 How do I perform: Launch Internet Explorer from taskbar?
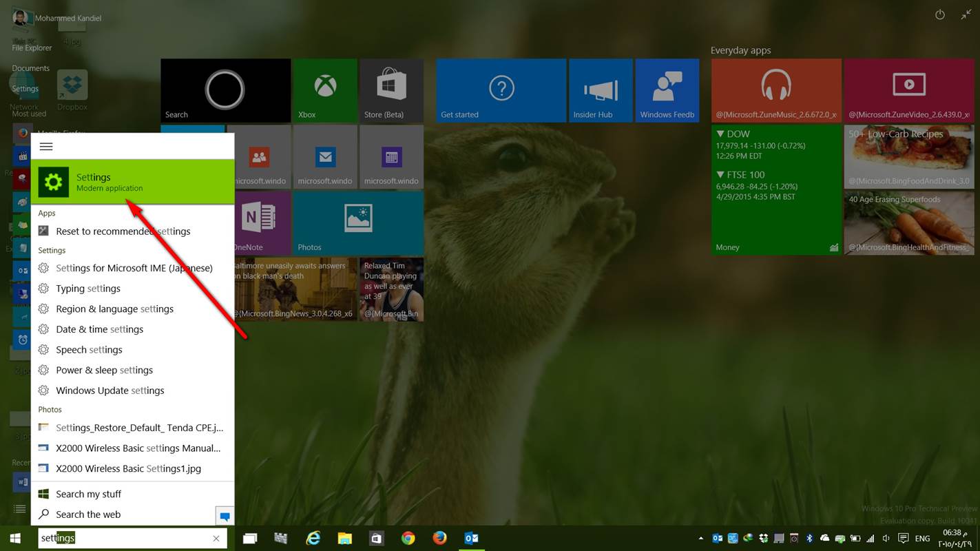coord(313,539)
